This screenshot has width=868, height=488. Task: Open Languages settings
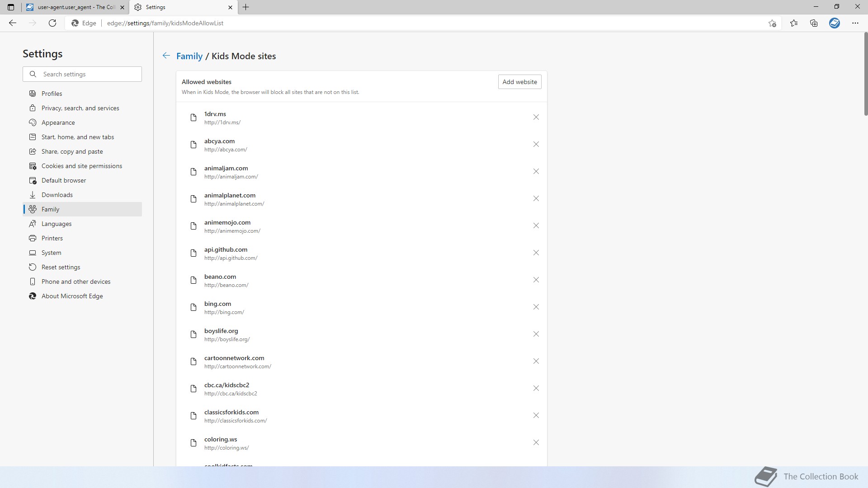tap(82, 224)
